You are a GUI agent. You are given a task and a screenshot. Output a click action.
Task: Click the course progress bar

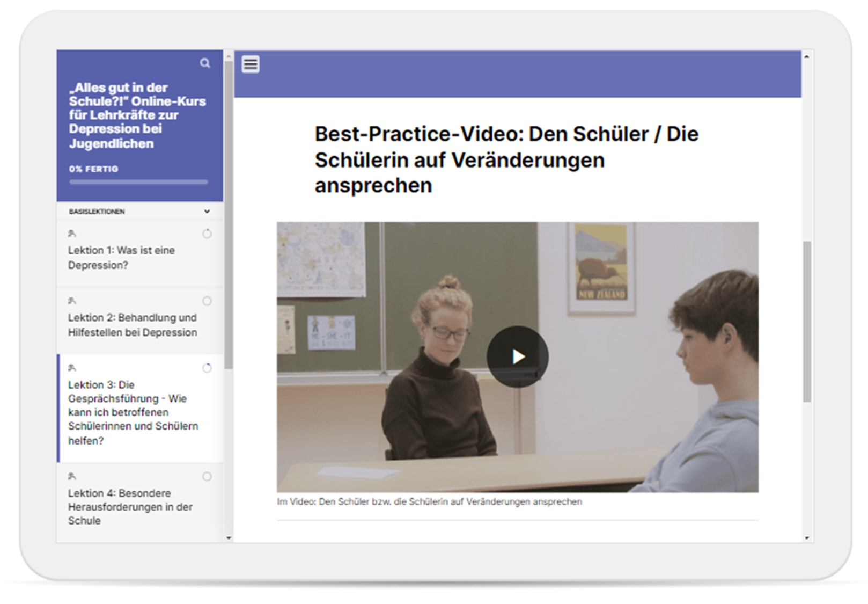coord(138,183)
